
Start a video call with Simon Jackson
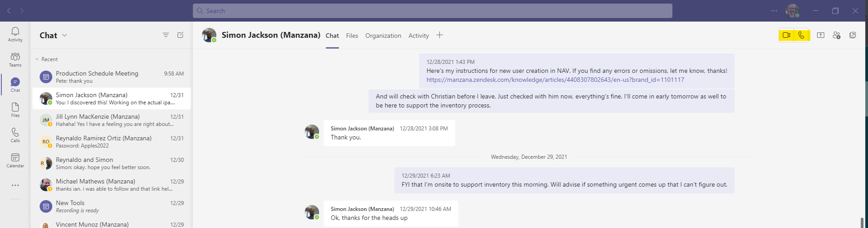(786, 35)
